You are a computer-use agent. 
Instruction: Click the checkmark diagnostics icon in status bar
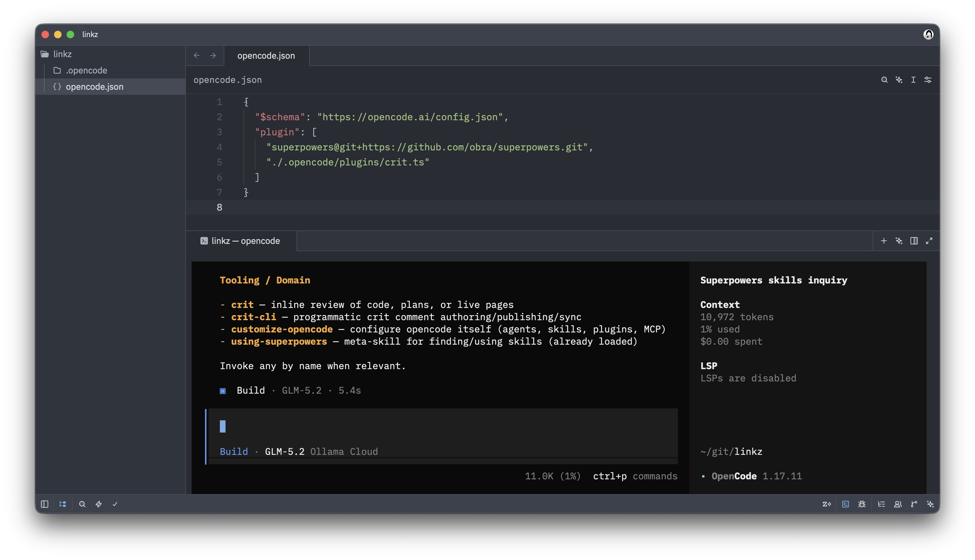pos(115,504)
